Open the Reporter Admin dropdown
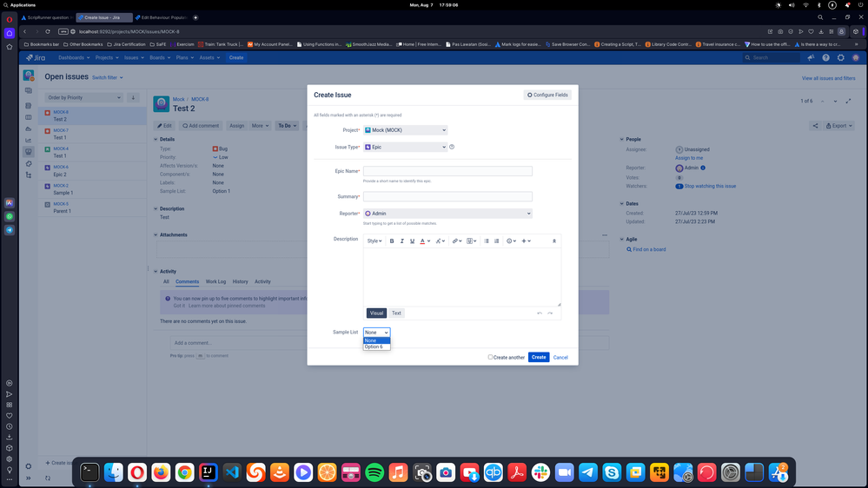Screen dimensions: 868x488 tap(447, 214)
